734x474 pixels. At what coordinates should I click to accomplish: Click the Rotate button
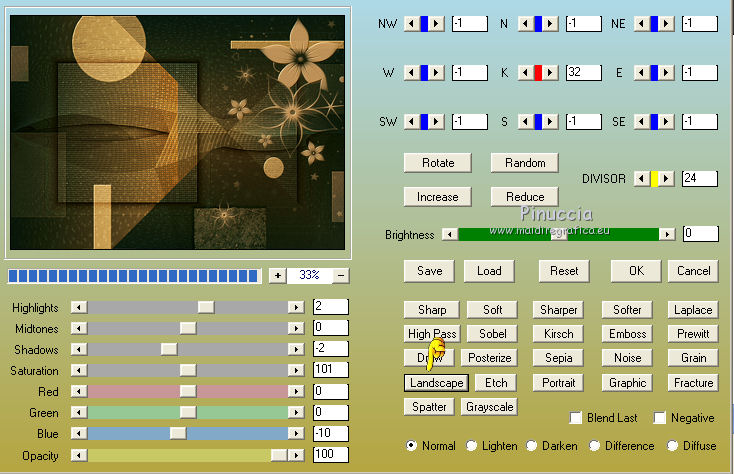[x=438, y=163]
